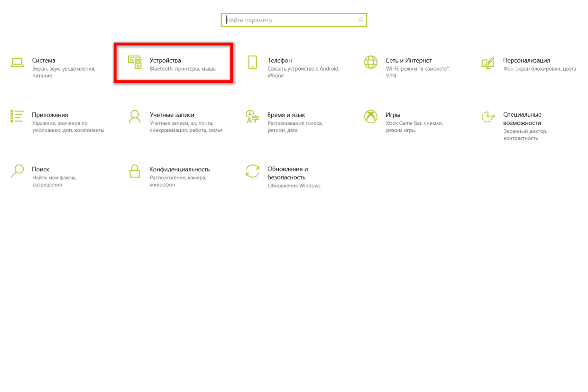Click the text "Фон, экран блокировки, цвета"
588x392 pixels.
540,69
